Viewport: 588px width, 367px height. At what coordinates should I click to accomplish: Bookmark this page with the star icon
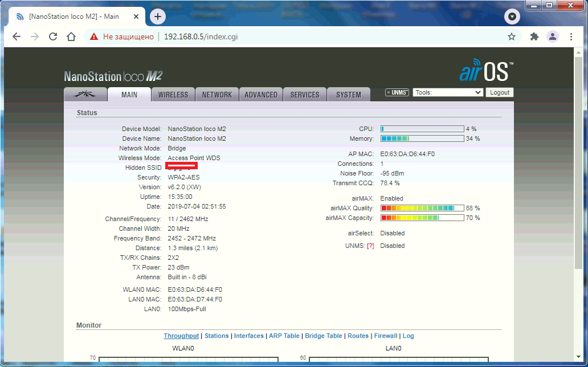click(512, 36)
